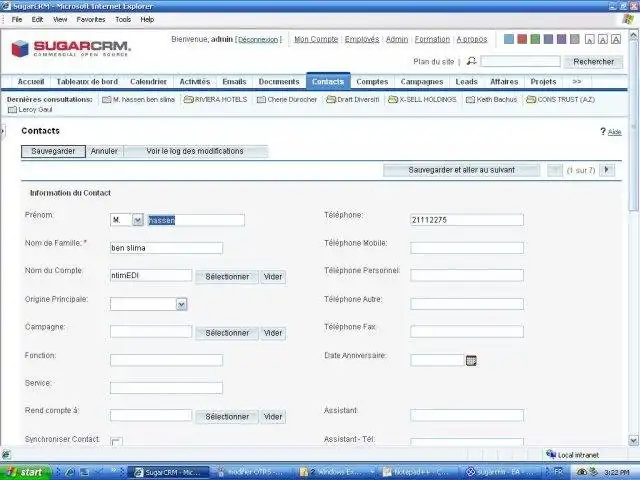This screenshot has width=640, height=480.
Task: Choose the largest font size A icon
Action: pyautogui.click(x=616, y=39)
